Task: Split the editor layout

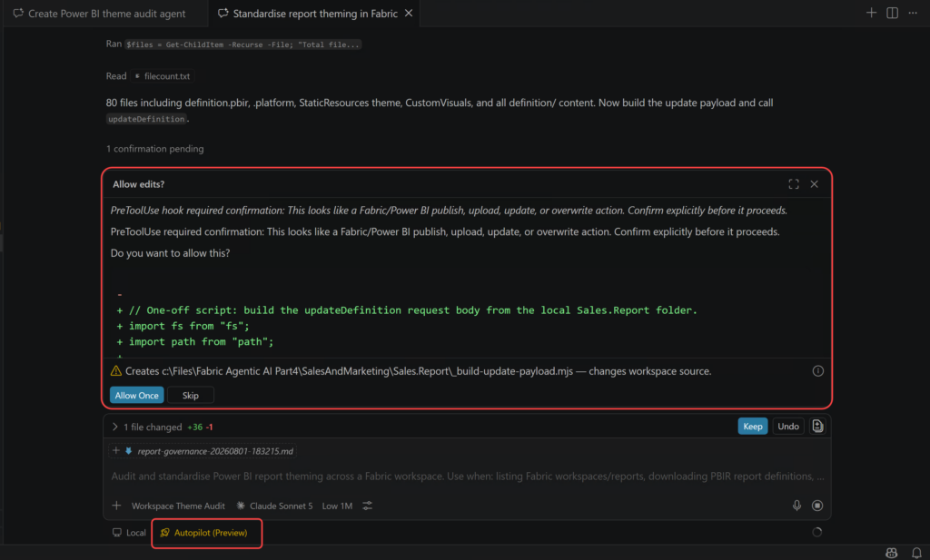Action: [892, 13]
